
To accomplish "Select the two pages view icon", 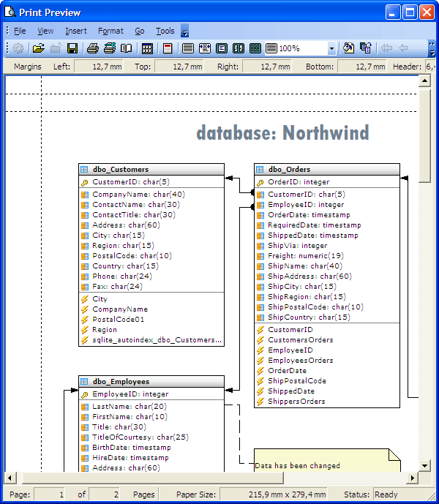I will pos(239,48).
